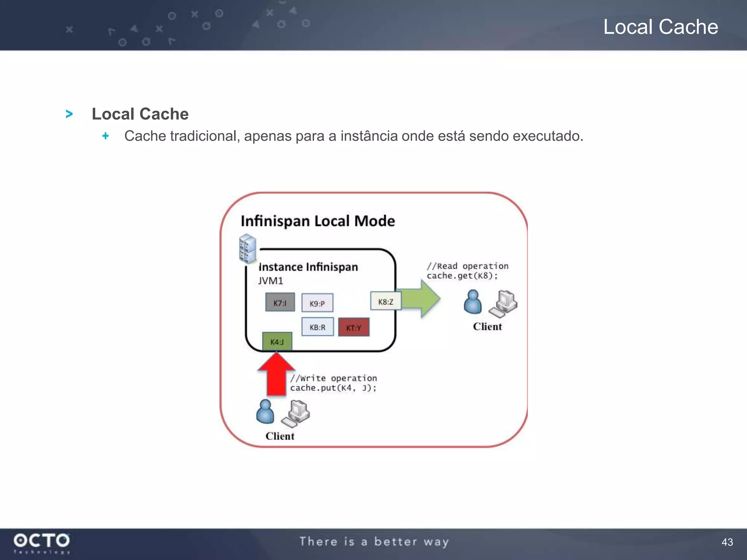Image resolution: width=747 pixels, height=560 pixels.
Task: Click the bottom client user icon
Action: (265, 412)
